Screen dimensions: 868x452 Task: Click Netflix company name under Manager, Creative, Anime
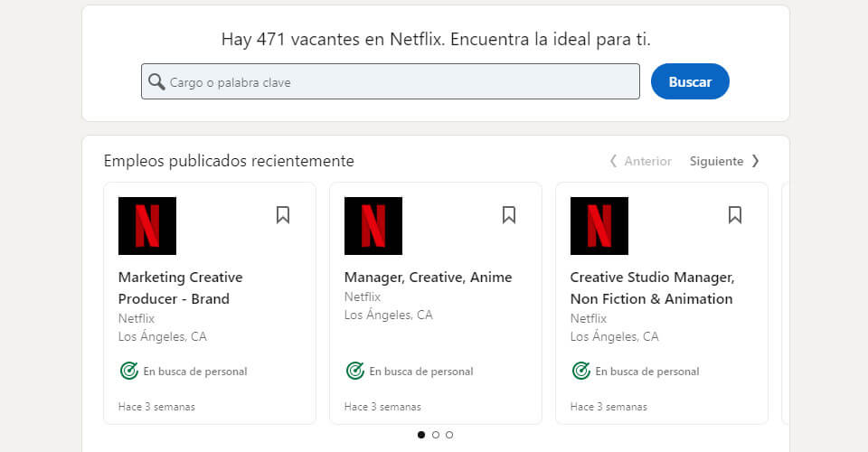[x=363, y=297]
